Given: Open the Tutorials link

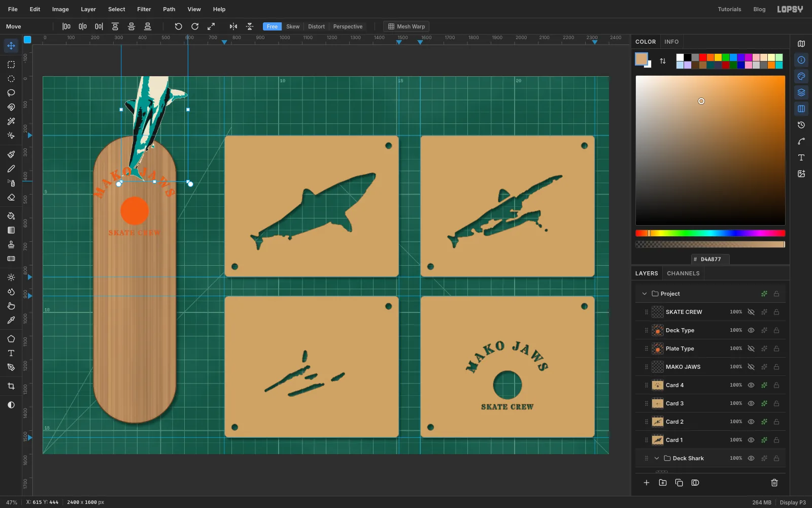Looking at the screenshot, I should (x=729, y=9).
